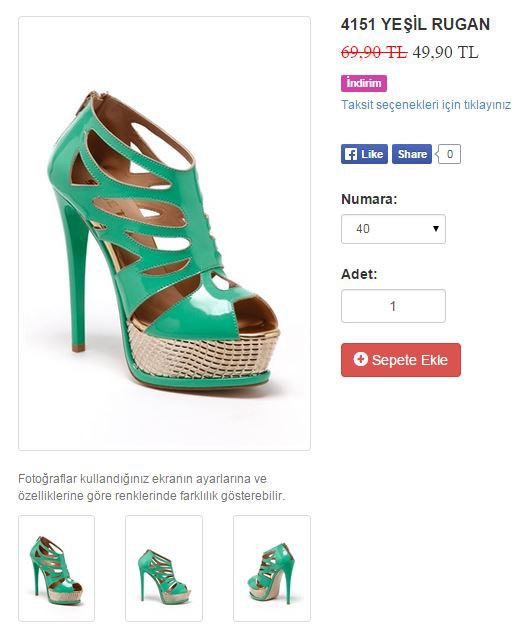Image resolution: width=519 pixels, height=629 pixels.
Task: Add the product with Sepete Ekle button
Action: pos(401,360)
